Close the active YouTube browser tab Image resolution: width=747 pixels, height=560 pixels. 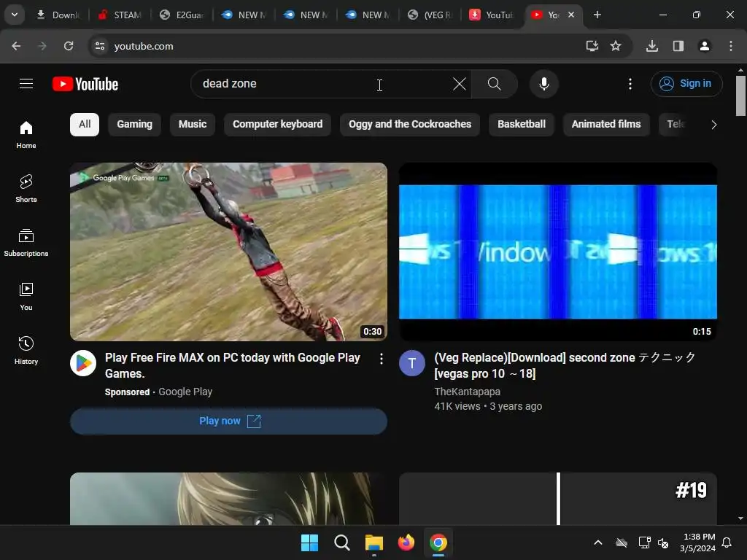[x=571, y=15]
